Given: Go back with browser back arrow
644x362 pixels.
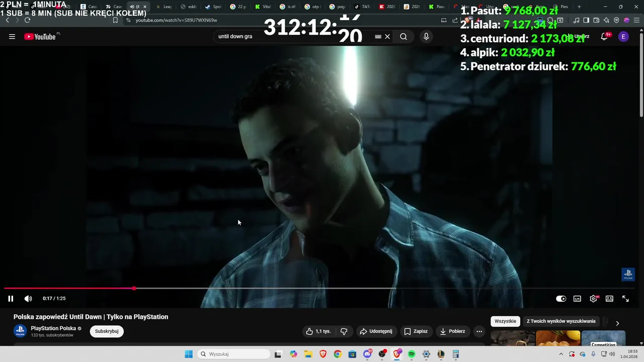Looking at the screenshot, I should click(x=7, y=20).
